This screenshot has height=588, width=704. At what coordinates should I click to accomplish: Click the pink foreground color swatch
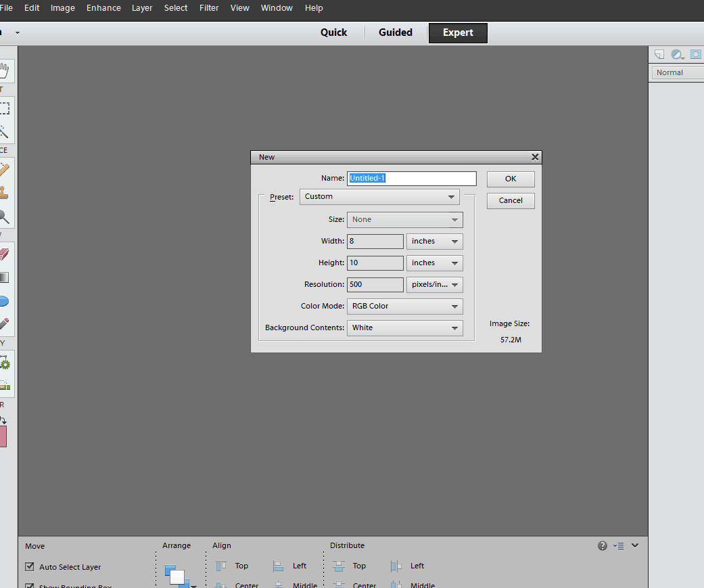pyautogui.click(x=3, y=436)
